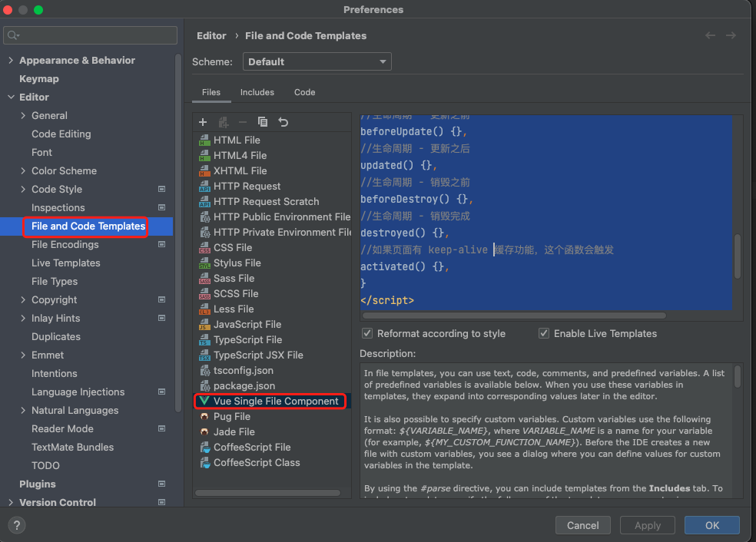Select the CoffeeScript Class template
This screenshot has width=756, height=542.
271,463
